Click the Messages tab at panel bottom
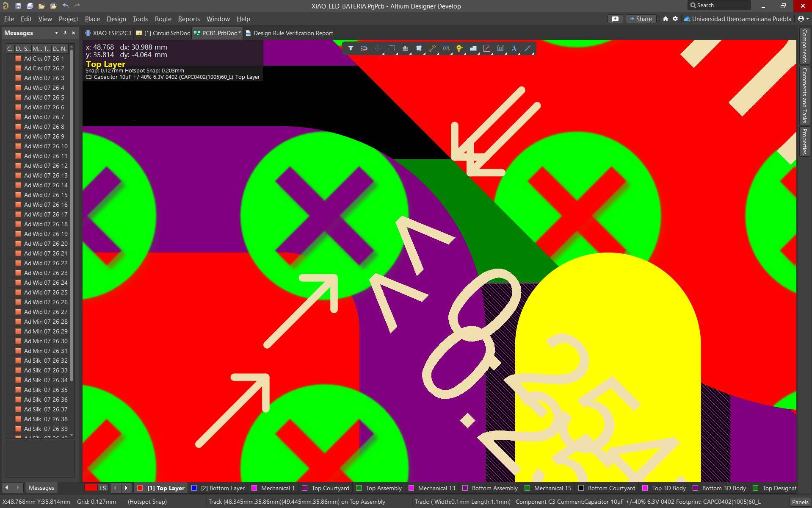The image size is (812, 508). tap(41, 488)
